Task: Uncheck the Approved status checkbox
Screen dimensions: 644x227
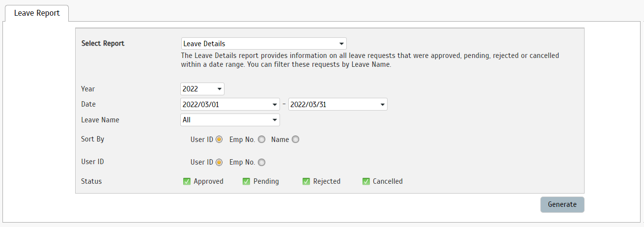Action: 187,181
